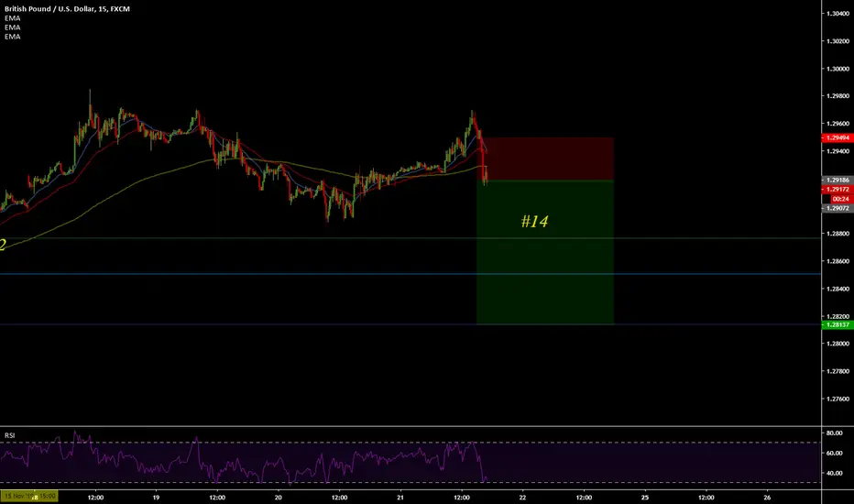The width and height of the screenshot is (854, 504).
Task: Click the 1.28800 price axis value
Action: pos(838,234)
